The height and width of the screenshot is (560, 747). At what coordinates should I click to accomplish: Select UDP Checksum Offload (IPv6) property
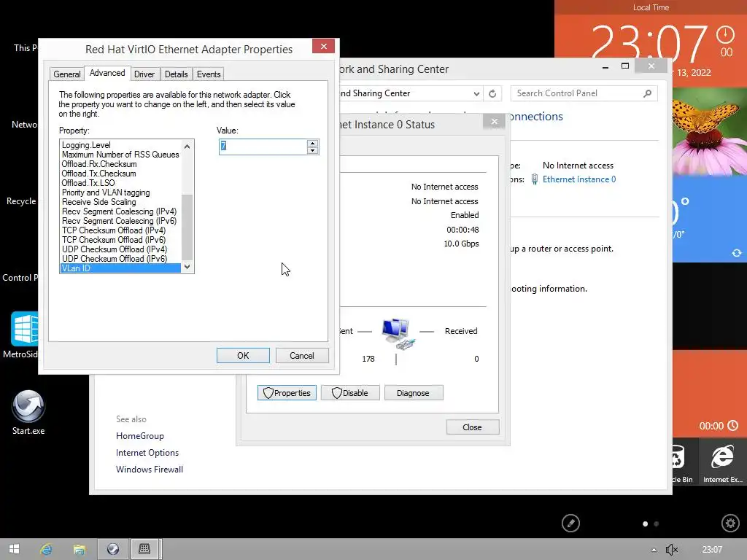[120, 259]
